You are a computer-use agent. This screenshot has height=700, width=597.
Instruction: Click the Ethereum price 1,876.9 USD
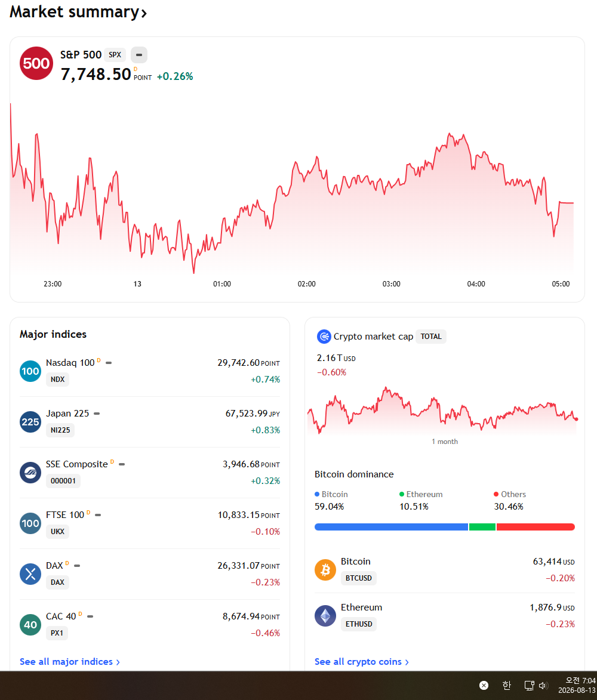pos(552,608)
